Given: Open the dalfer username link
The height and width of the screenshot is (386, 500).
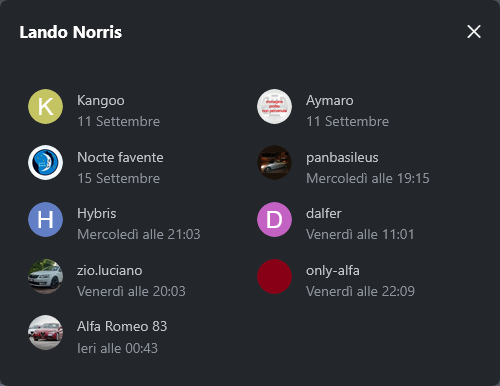Looking at the screenshot, I should [x=324, y=214].
